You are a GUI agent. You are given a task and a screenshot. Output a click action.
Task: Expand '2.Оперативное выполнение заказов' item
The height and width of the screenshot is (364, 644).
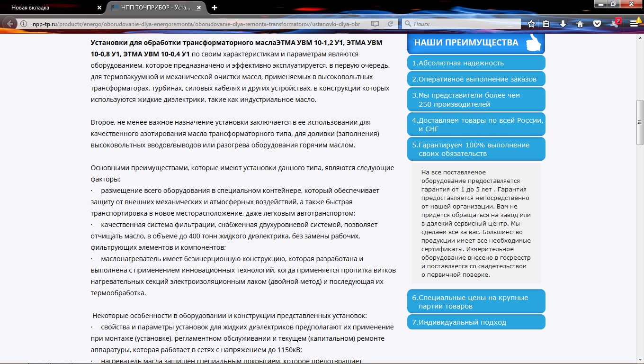(x=476, y=79)
